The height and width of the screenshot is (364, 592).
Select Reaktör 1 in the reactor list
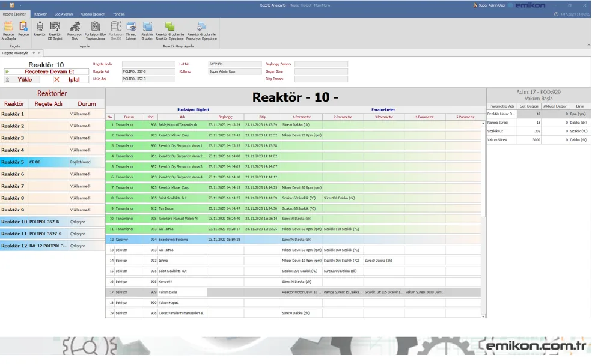tap(52, 114)
